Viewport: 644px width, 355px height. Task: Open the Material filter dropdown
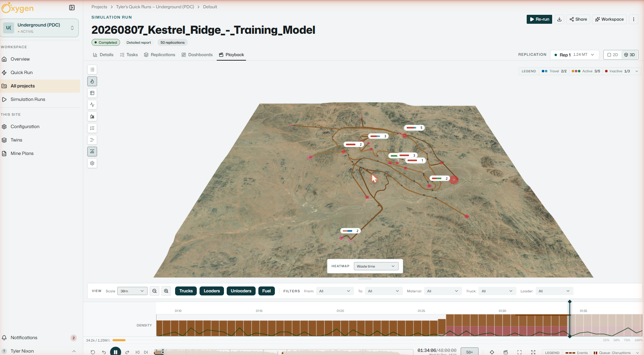443,291
